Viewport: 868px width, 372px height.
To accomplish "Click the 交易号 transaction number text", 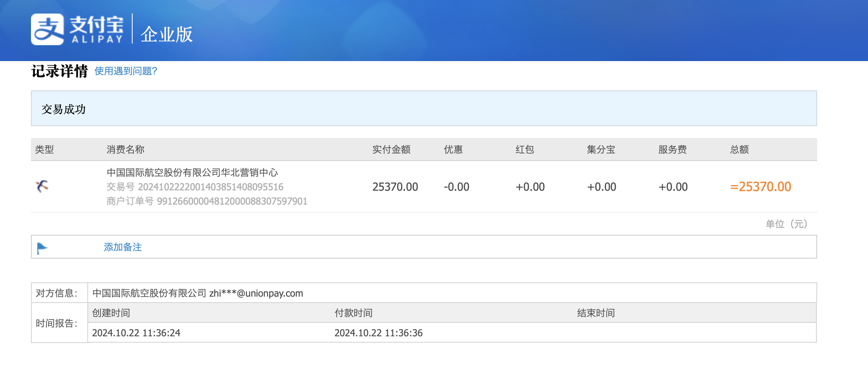I will [195, 187].
